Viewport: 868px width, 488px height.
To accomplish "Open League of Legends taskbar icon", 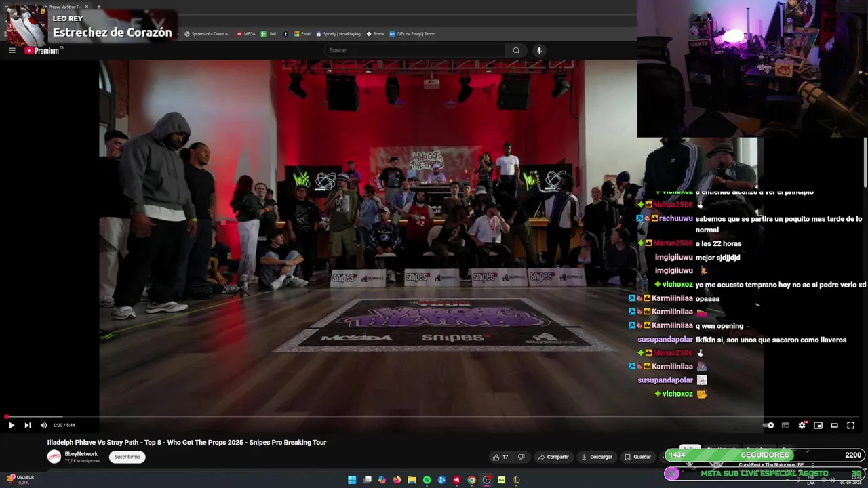I will pos(516,480).
